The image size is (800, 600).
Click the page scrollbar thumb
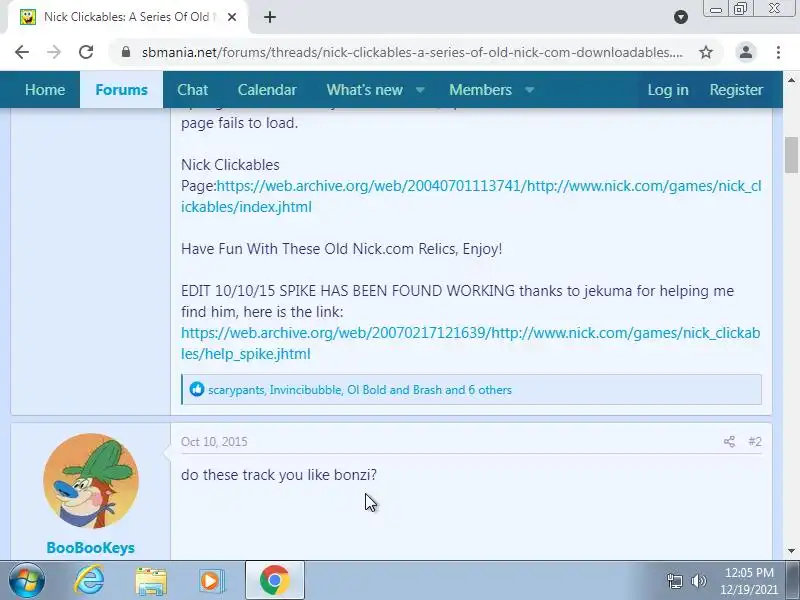tap(791, 155)
